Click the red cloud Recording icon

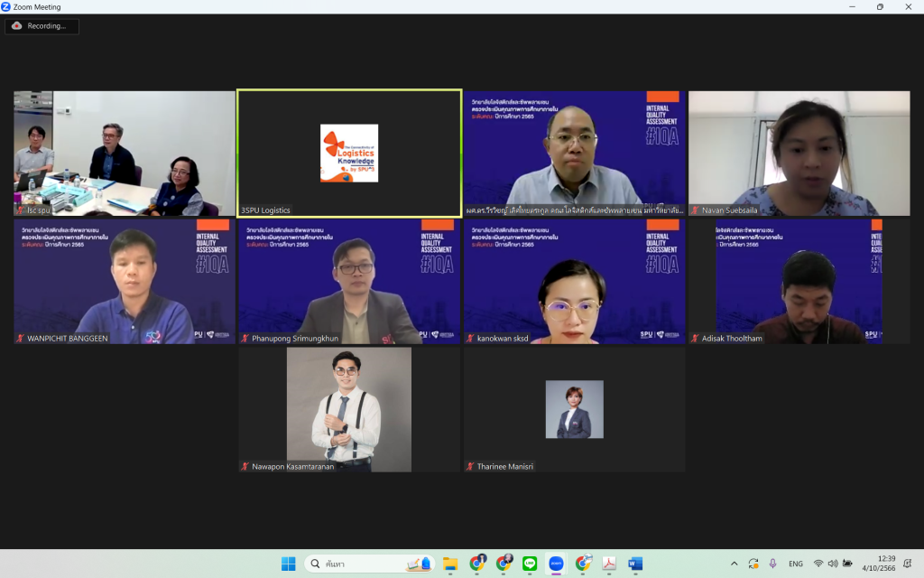pyautogui.click(x=16, y=26)
